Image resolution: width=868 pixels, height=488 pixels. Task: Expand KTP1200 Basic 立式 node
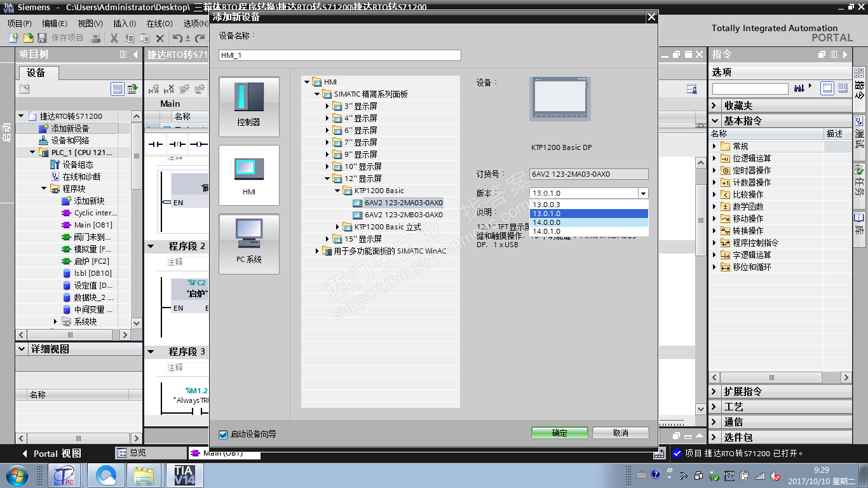coord(337,227)
